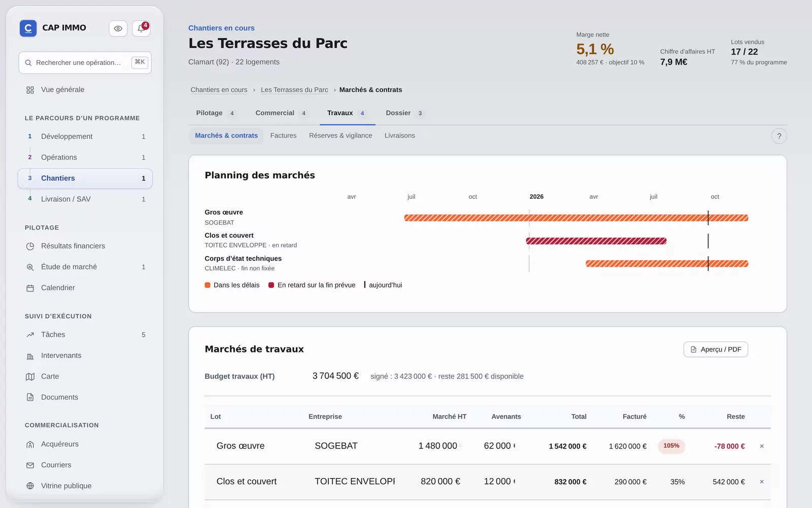This screenshot has height=508, width=812.
Task: Remove the Gros œuvre row with ×
Action: point(762,446)
